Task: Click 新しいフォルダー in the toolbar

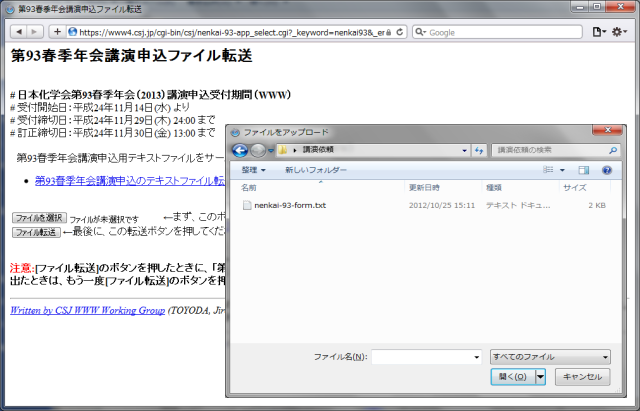Action: [x=316, y=171]
